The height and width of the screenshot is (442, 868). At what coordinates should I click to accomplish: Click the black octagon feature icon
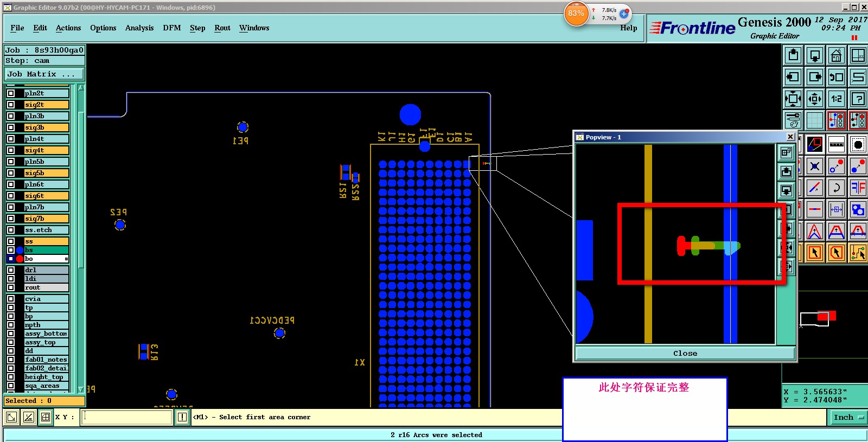858,144
